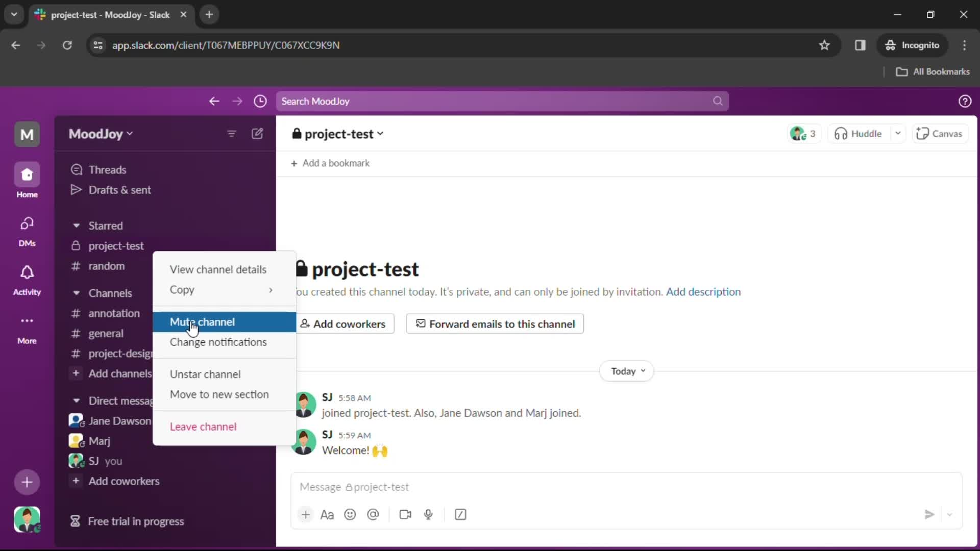Image resolution: width=980 pixels, height=551 pixels.
Task: Open the More menu in sidebar
Action: tap(27, 329)
